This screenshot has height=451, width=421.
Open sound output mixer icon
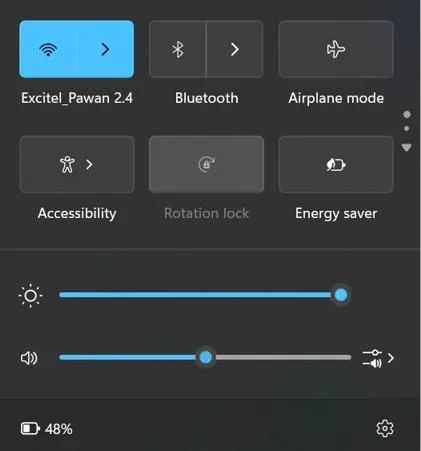tap(372, 358)
